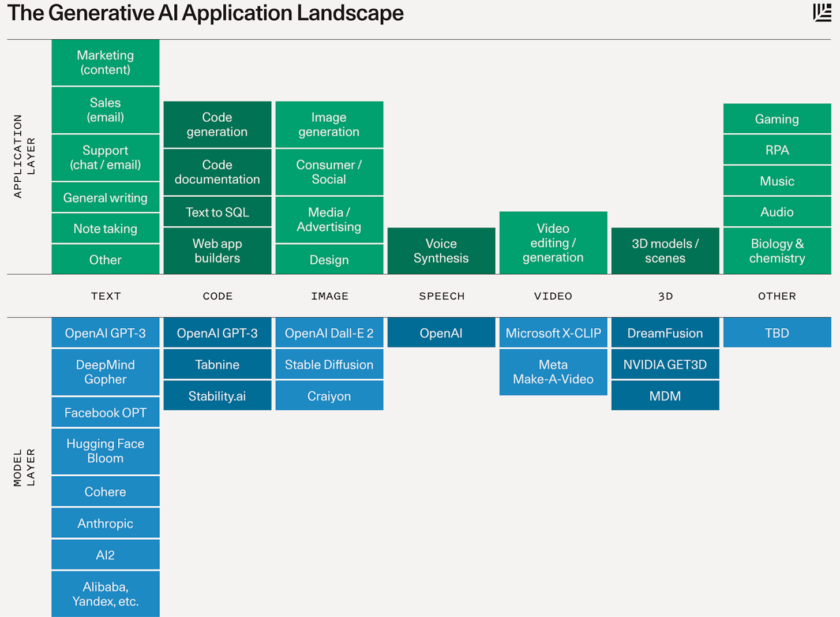Click the "NVIDIA GET3D" box
This screenshot has width=840, height=617.
click(x=665, y=364)
